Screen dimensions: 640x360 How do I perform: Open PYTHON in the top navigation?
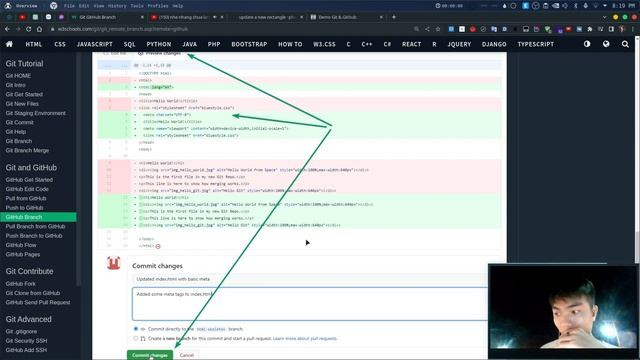click(x=159, y=44)
